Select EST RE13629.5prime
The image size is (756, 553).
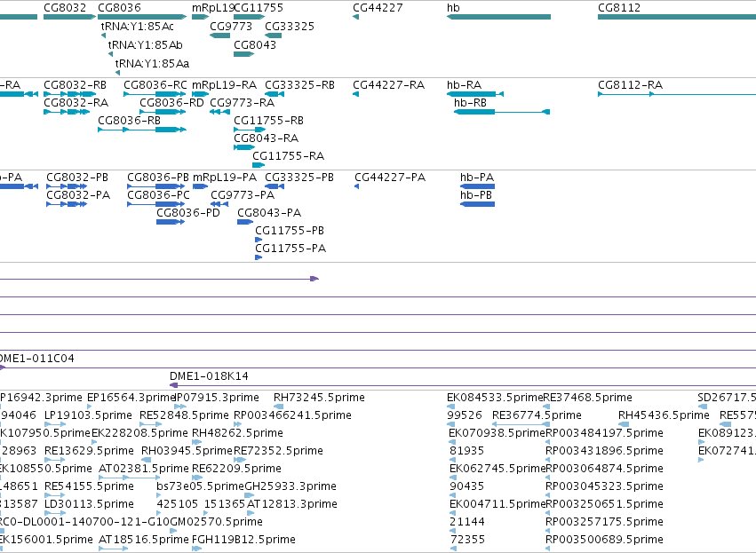54,460
